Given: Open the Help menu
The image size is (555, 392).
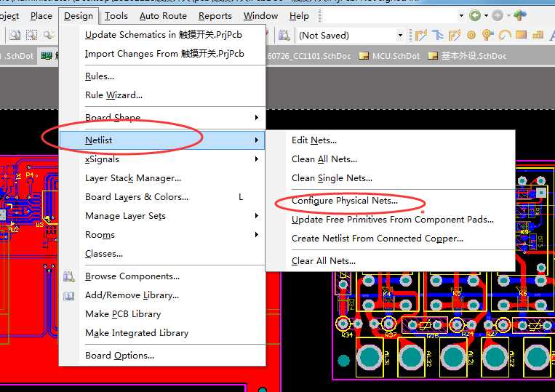Looking at the screenshot, I should coord(299,16).
